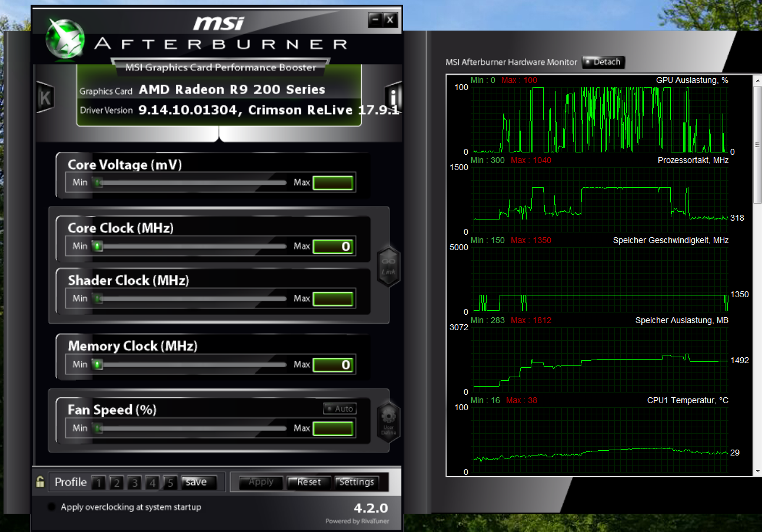The height and width of the screenshot is (532, 762).
Task: Click the MSI Afterburner Hardware Monitor title
Action: 512,62
